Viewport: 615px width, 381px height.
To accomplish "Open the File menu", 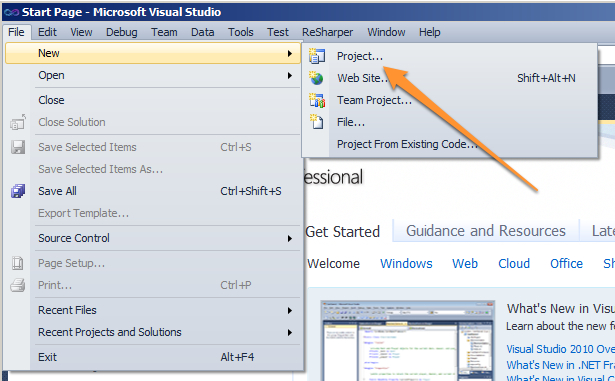I will (x=16, y=32).
